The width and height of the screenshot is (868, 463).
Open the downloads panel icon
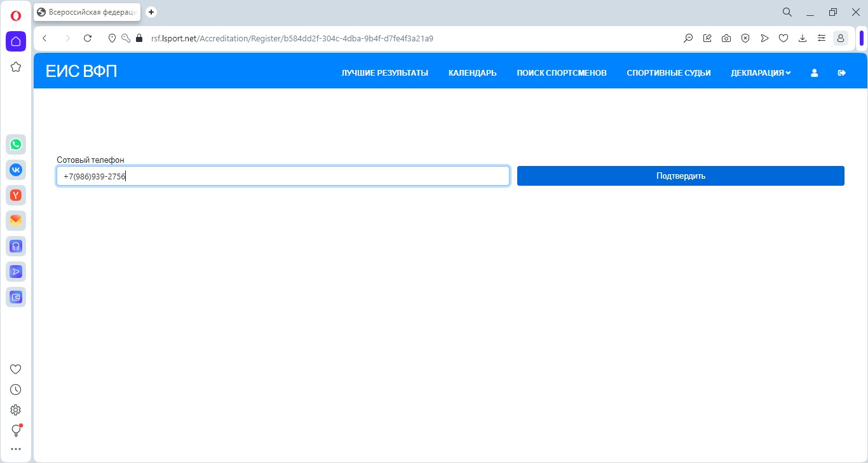pos(803,38)
